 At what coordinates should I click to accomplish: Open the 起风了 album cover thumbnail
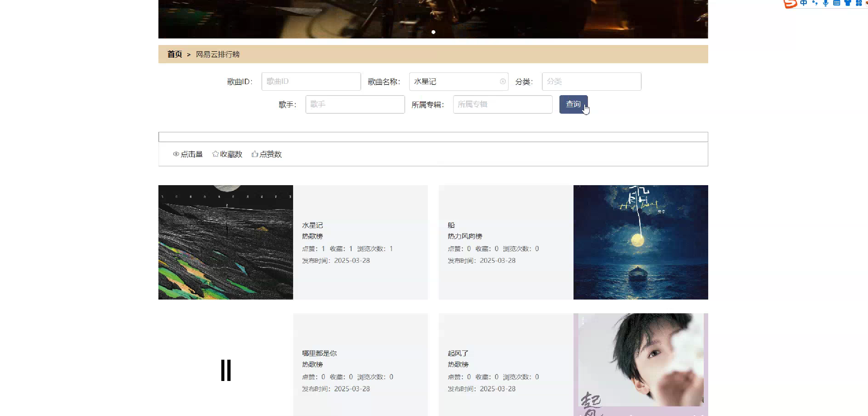pyautogui.click(x=641, y=364)
